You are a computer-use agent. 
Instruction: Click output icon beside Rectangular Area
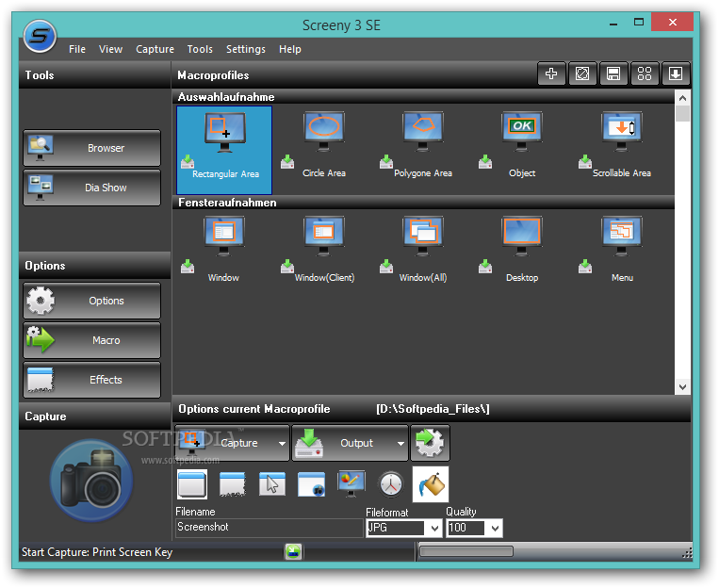188,162
